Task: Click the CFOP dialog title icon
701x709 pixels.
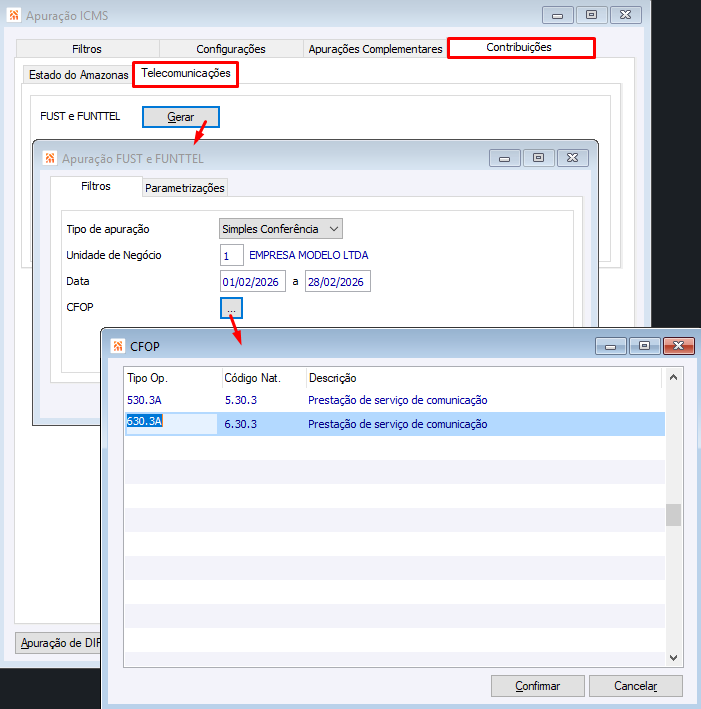Action: 118,346
